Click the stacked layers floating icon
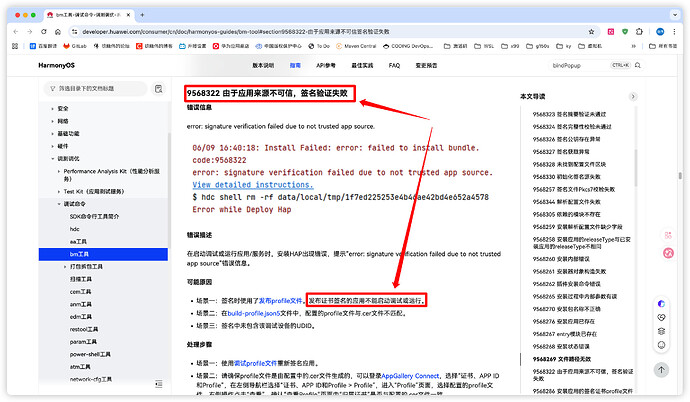This screenshot has width=690, height=402. (661, 331)
